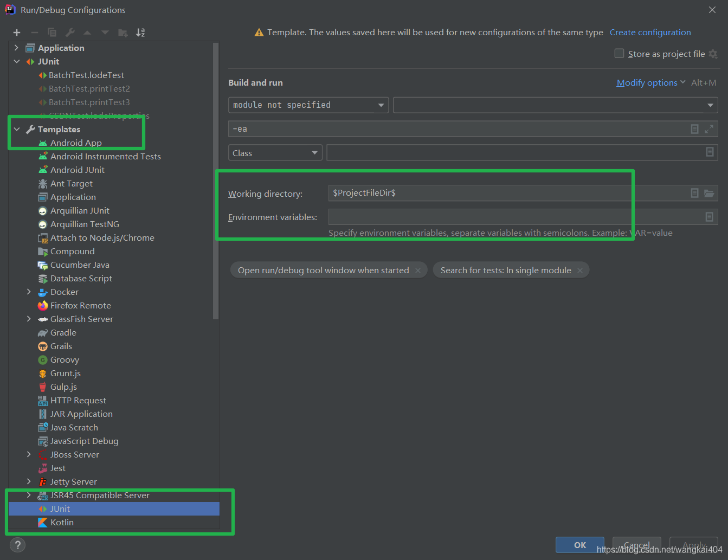Expand the JBoss Server template node

(x=29, y=454)
